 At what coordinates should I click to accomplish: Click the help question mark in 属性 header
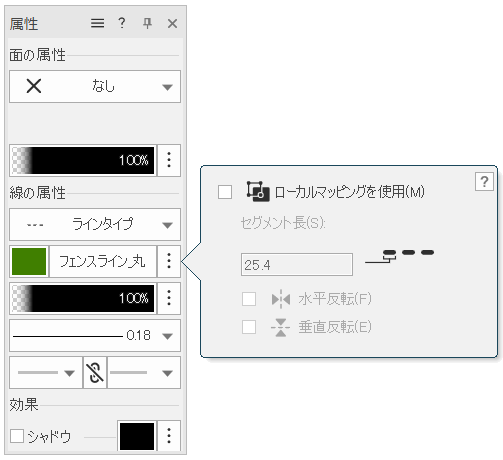pyautogui.click(x=122, y=23)
